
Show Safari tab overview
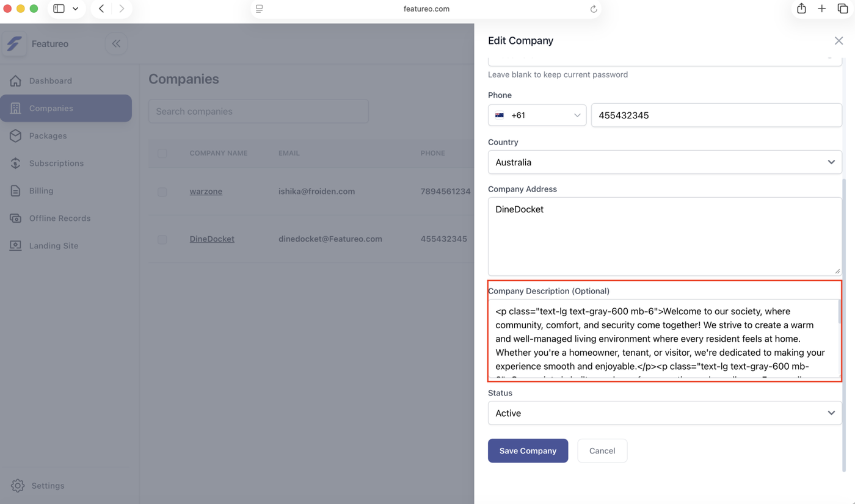[x=843, y=9]
